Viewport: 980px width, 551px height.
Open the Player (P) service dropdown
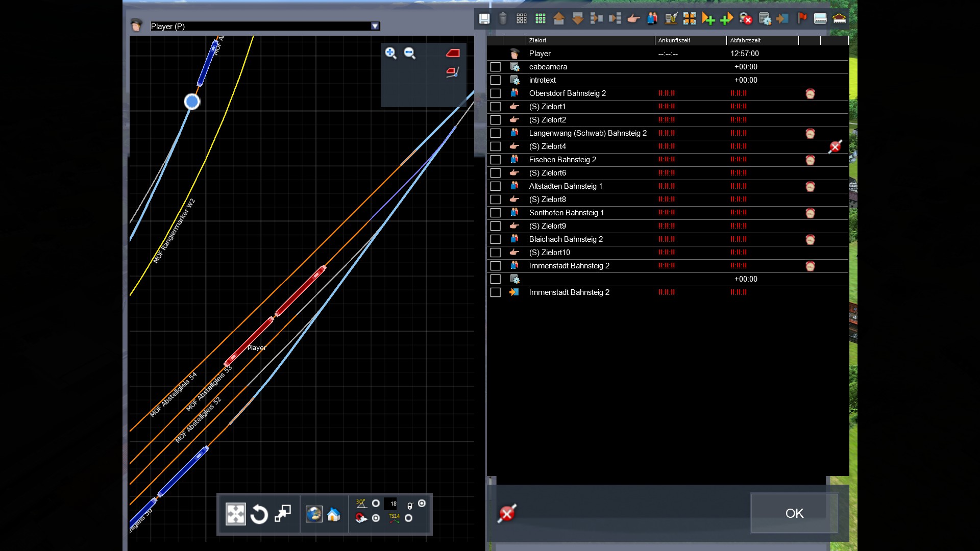[375, 26]
